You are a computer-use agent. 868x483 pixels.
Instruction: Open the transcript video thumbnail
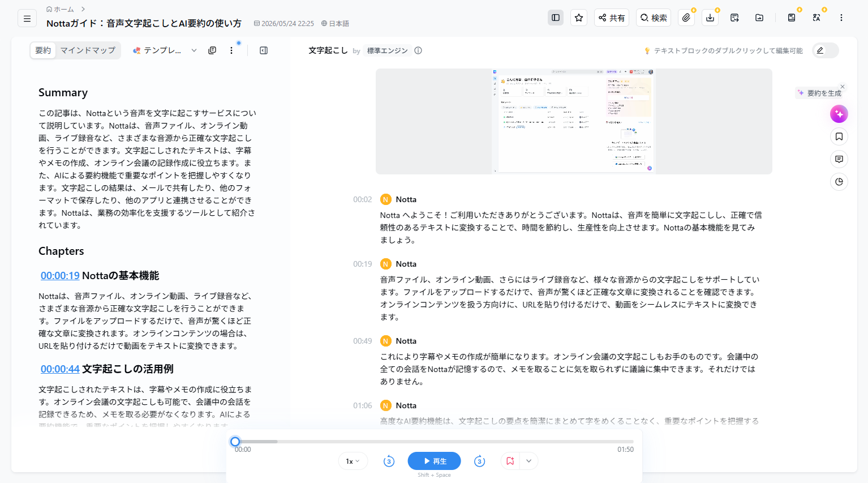574,121
